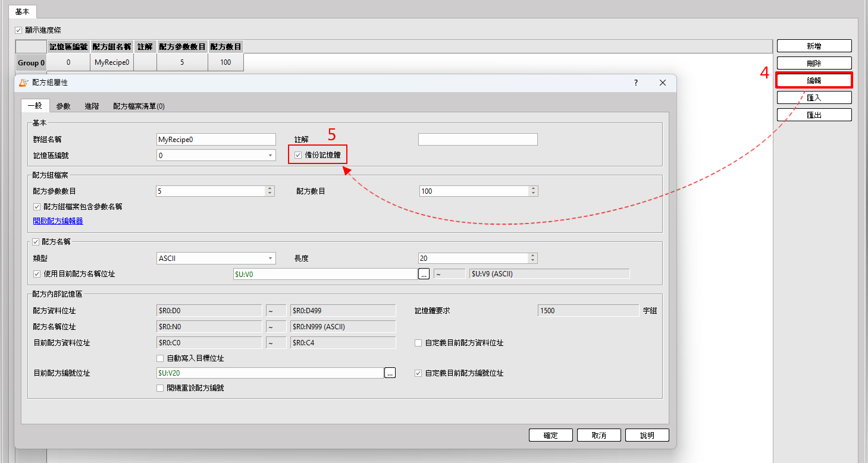Click browse button next to $U:V20 address
Screen dimensions: 868x463
390,373
